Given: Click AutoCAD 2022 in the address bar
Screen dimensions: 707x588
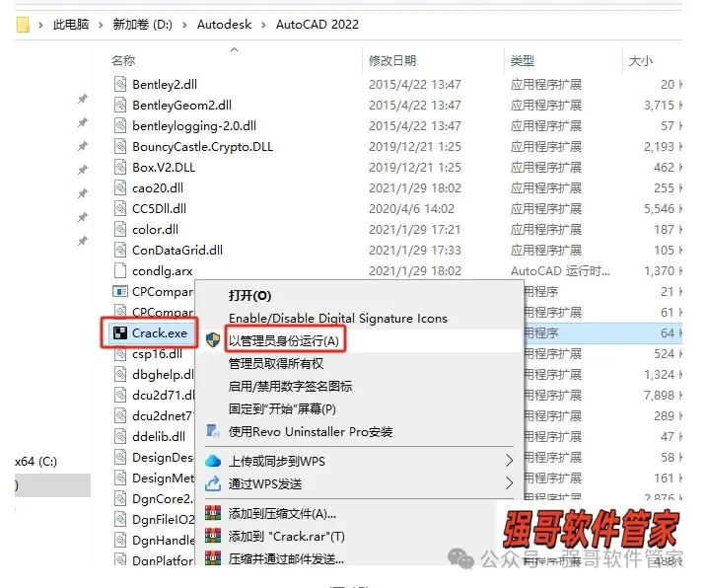Looking at the screenshot, I should click(318, 25).
